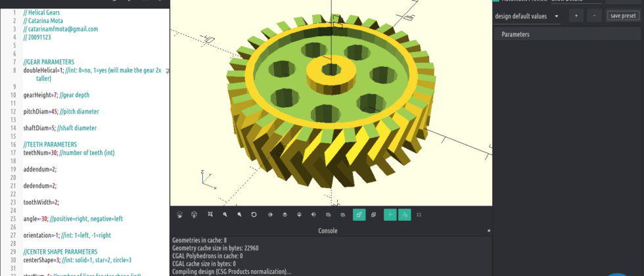The width and height of the screenshot is (644, 276).
Task: Switch to the Front view
Action: coord(328,214)
